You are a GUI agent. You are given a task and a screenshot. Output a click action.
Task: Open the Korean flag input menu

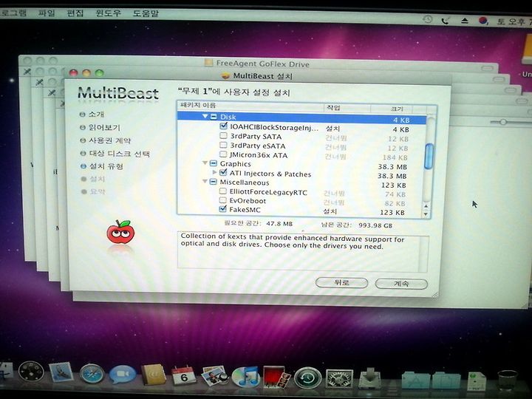[483, 21]
